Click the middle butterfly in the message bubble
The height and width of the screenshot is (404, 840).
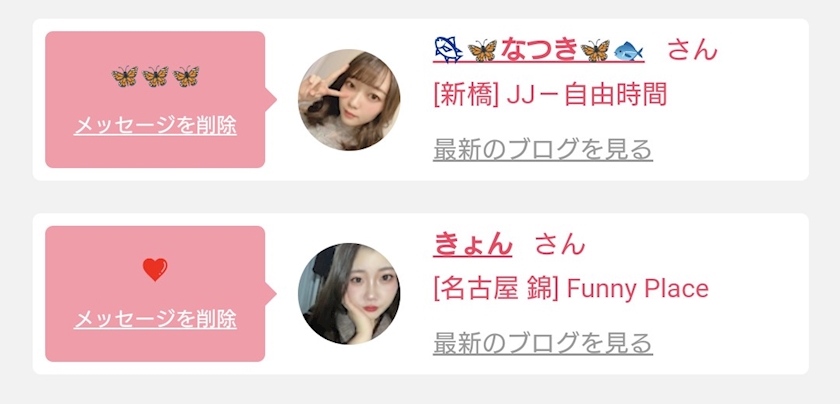155,76
